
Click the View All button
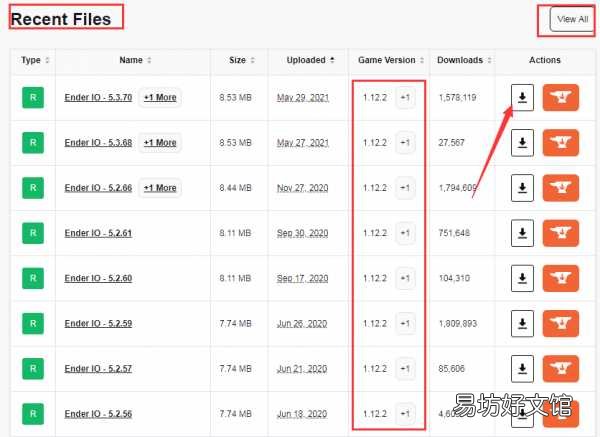[572, 20]
